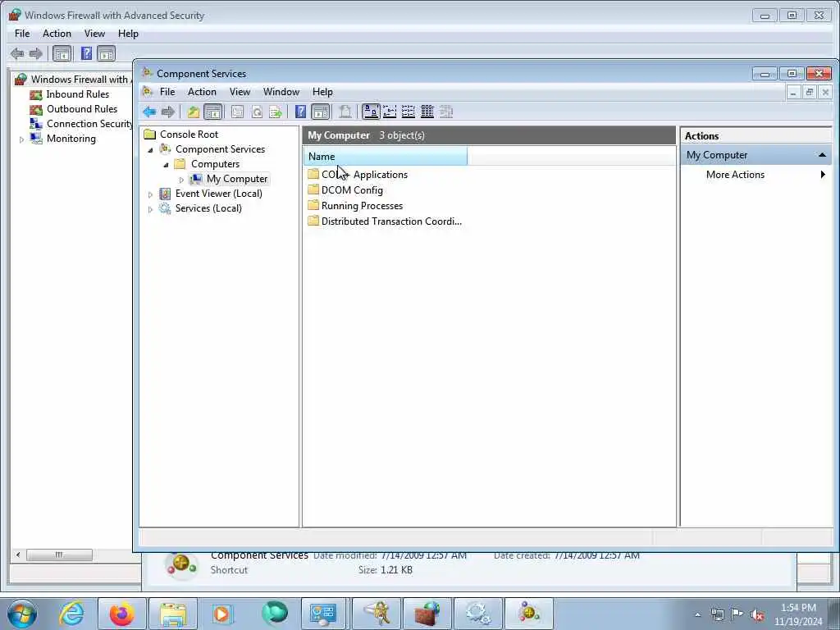Screen dimensions: 840x630
Task: Open Window menu in Component Services
Action: point(281,92)
